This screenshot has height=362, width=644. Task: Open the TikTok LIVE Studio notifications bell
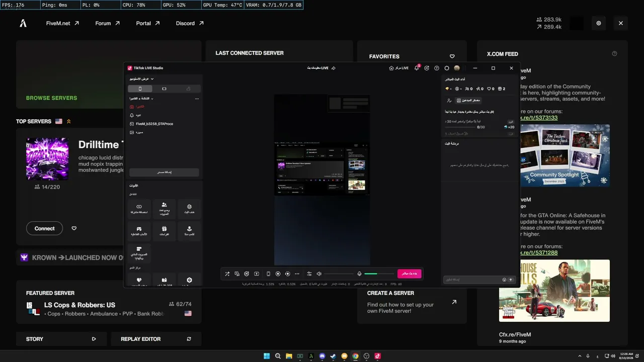(x=417, y=68)
